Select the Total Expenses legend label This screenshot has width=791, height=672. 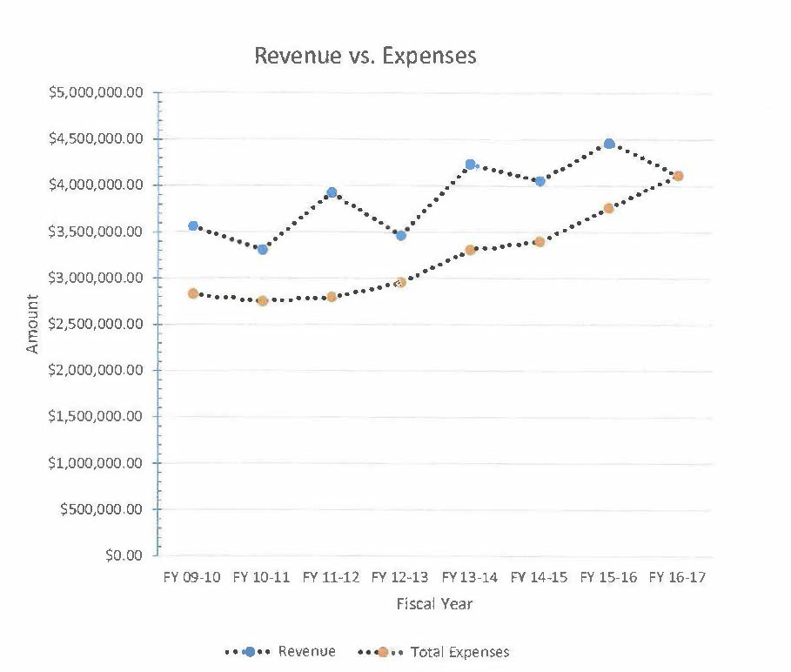point(459,652)
